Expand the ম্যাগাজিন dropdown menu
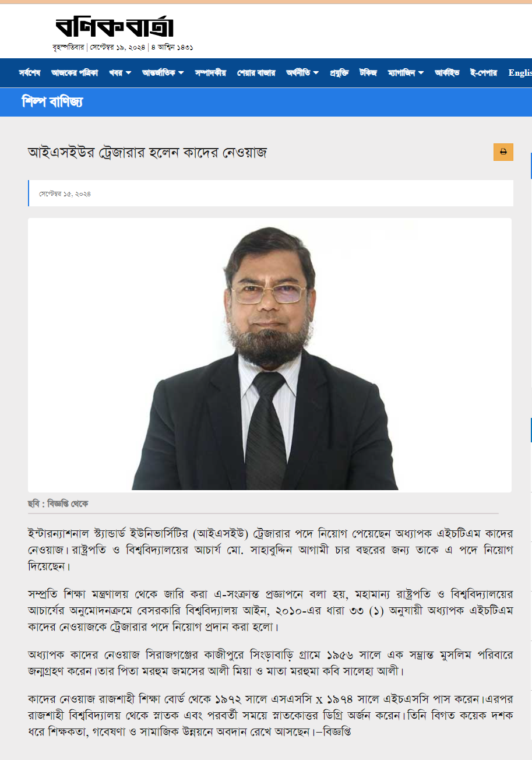Image resolution: width=532 pixels, height=760 pixels. [406, 73]
